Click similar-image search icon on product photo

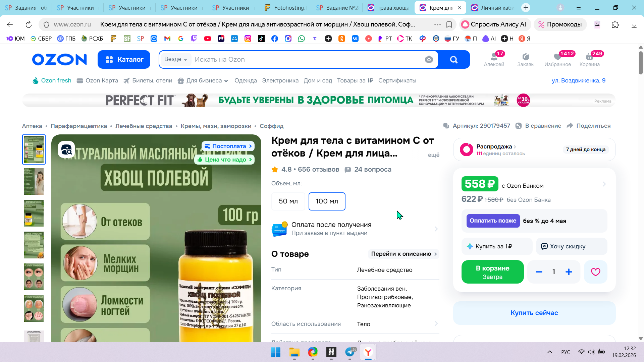pyautogui.click(x=66, y=149)
